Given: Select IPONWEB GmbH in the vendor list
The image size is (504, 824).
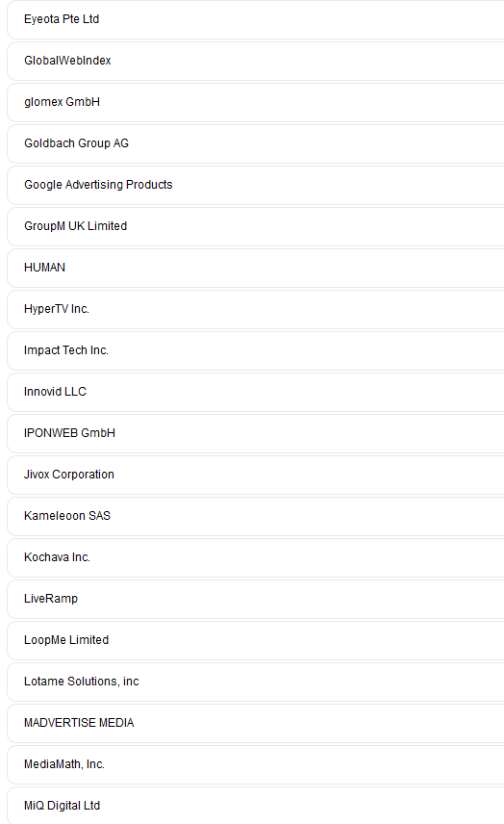Looking at the screenshot, I should pyautogui.click(x=256, y=433).
